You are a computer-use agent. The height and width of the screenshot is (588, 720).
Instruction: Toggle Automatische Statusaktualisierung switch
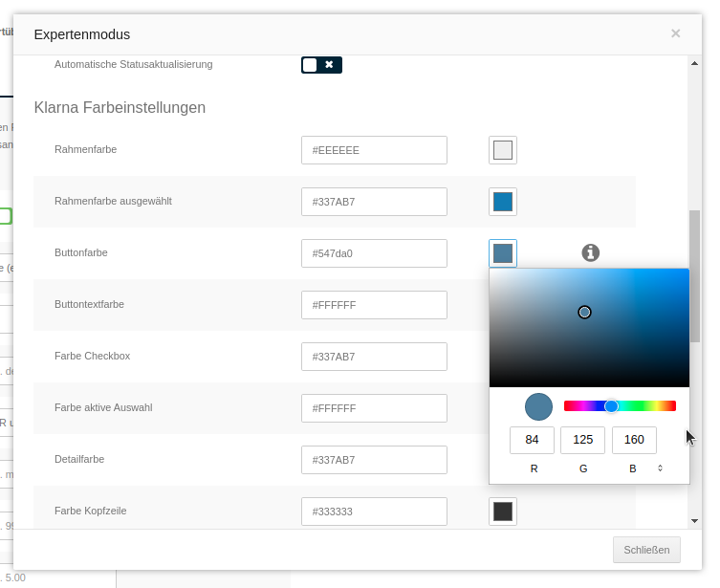321,65
